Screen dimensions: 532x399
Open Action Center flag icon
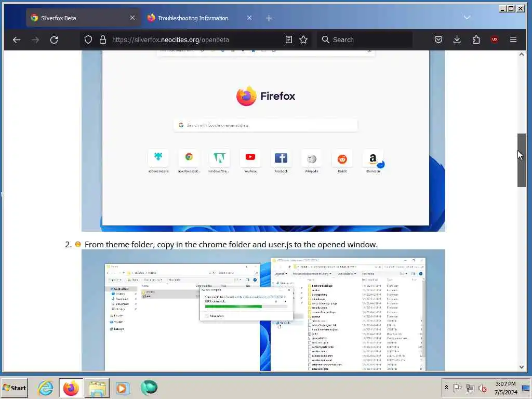[457, 388]
